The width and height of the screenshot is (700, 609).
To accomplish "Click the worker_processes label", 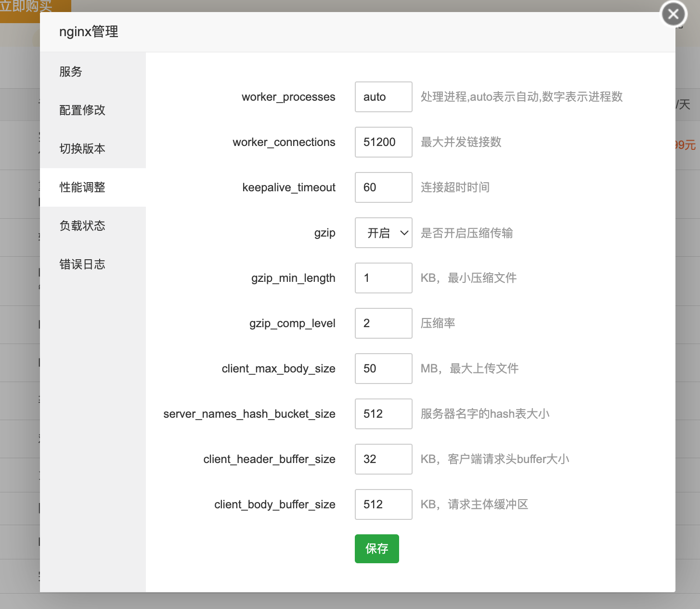I will point(288,97).
